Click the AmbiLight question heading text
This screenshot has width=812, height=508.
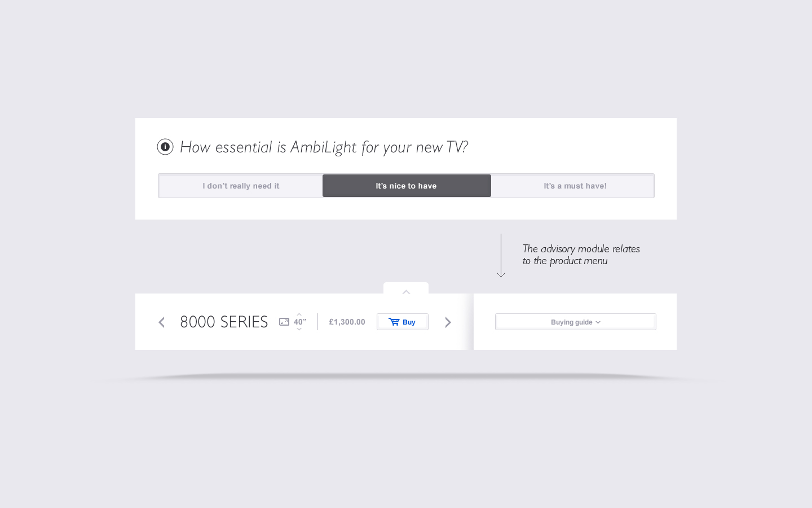tap(324, 147)
